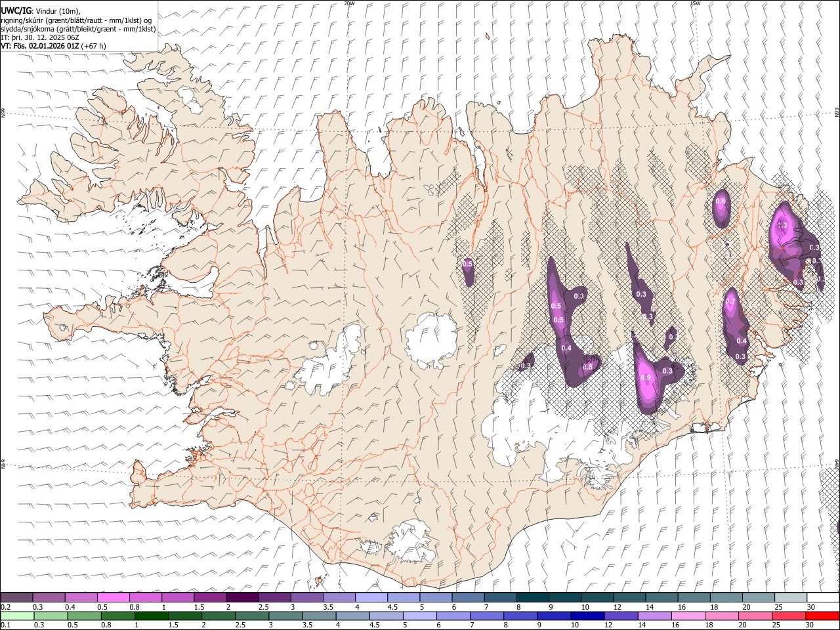Image resolution: width=840 pixels, height=630 pixels.
Task: Click the violet 12 swatch in bottom scale
Action: tap(620, 616)
